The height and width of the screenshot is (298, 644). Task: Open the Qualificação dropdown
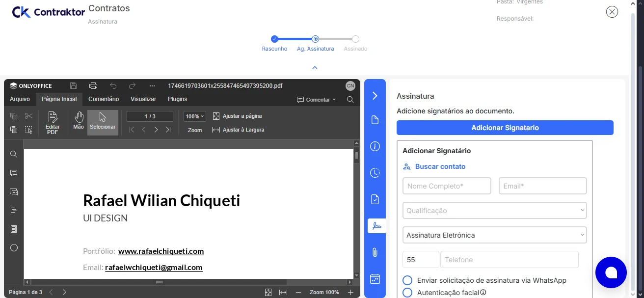pyautogui.click(x=494, y=211)
